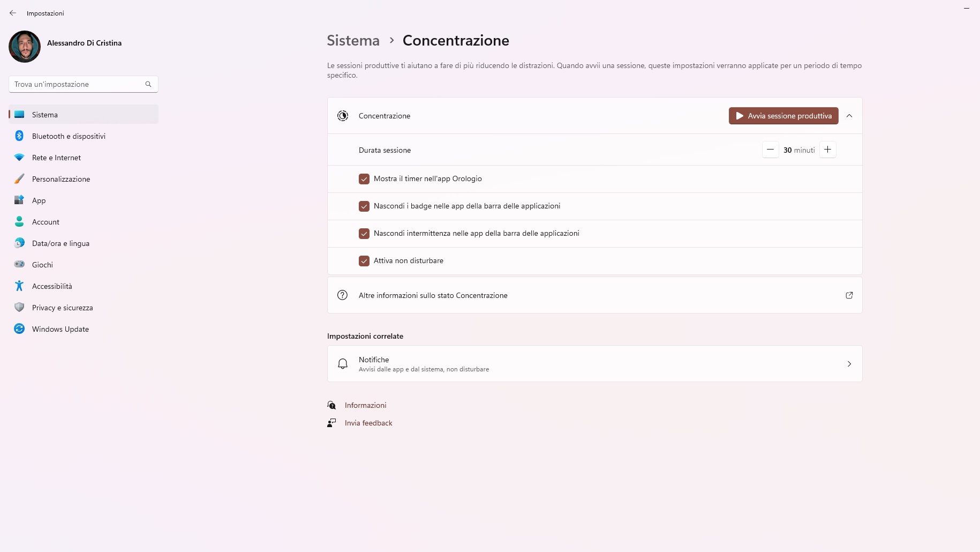The image size is (980, 552).
Task: Click the Accessibilità figure icon
Action: tap(19, 286)
